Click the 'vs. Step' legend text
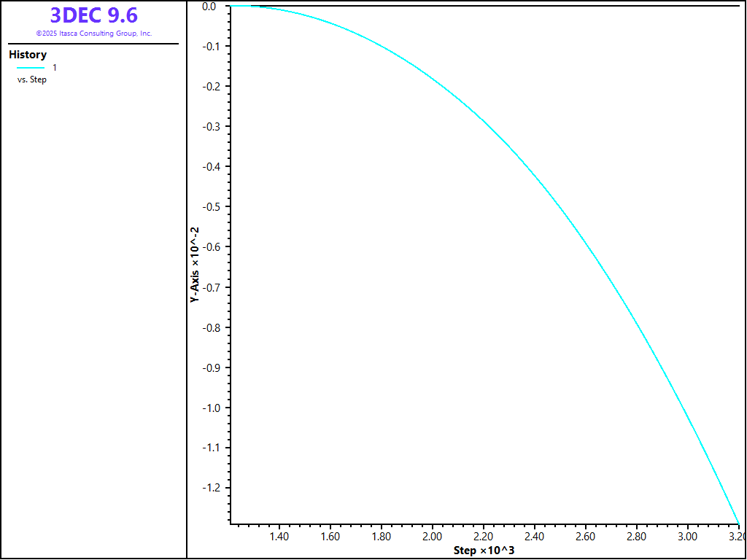Viewport: 747px width, 560px height. [32, 79]
